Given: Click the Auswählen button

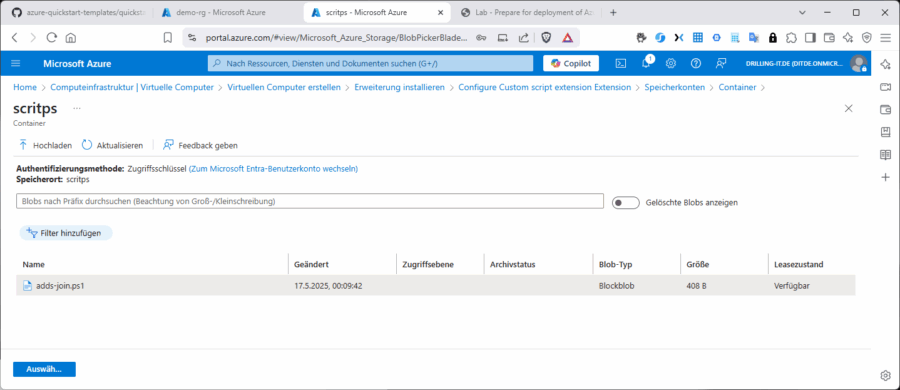Looking at the screenshot, I should 44,369.
